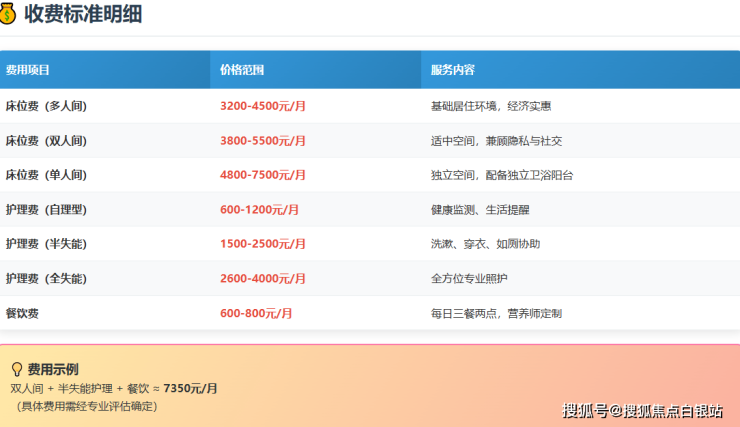This screenshot has width=740, height=427.
Task: Click the 独立空间，配备独立卫浴阳台 description
Action: point(502,175)
